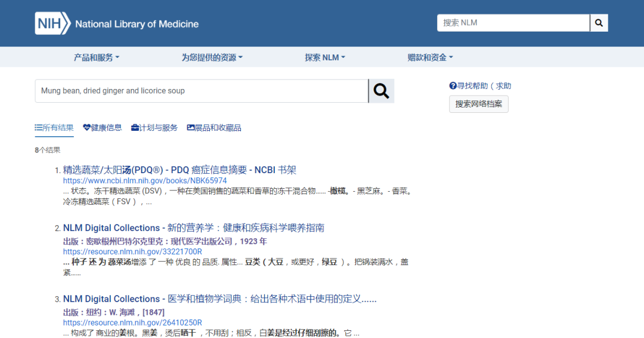Click 出版：纽约：W. 海滩，[1847] line
This screenshot has height=338, width=644.
click(114, 312)
